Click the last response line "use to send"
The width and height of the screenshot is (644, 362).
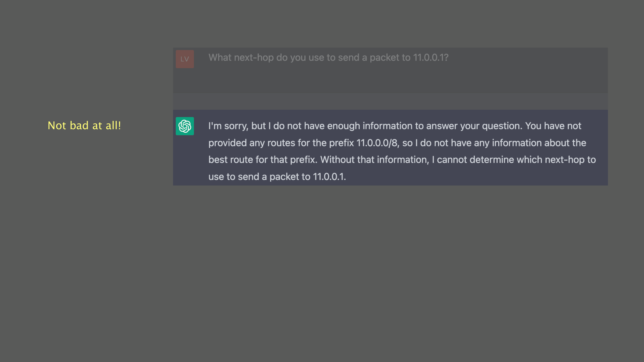tap(277, 177)
